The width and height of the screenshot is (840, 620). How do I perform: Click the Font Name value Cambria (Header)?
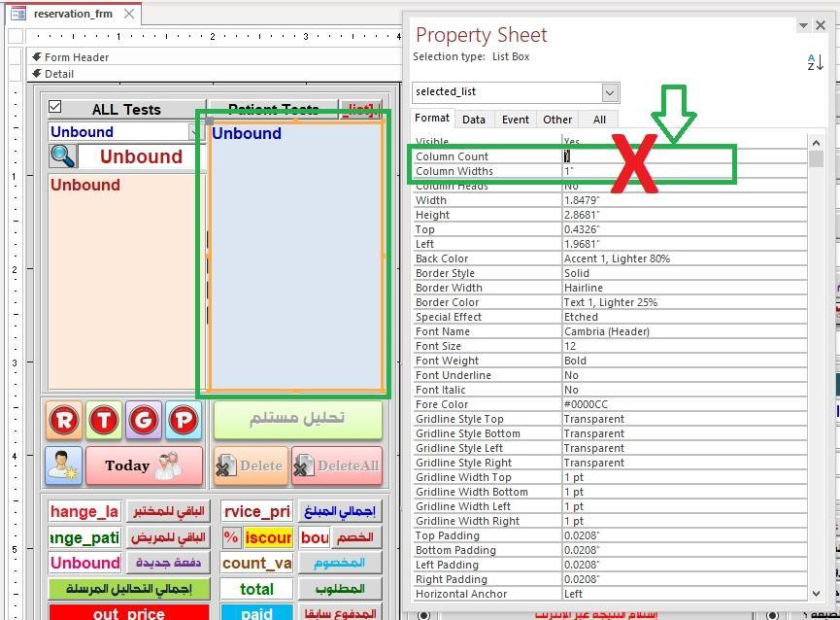pyautogui.click(x=684, y=331)
